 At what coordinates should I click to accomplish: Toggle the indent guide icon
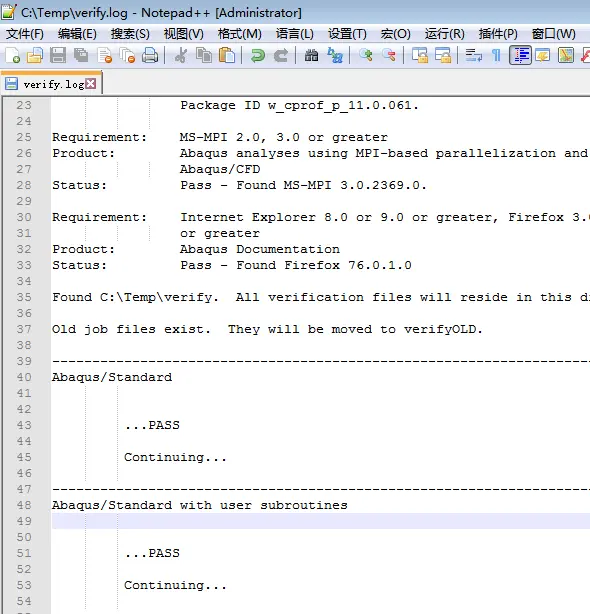click(520, 55)
